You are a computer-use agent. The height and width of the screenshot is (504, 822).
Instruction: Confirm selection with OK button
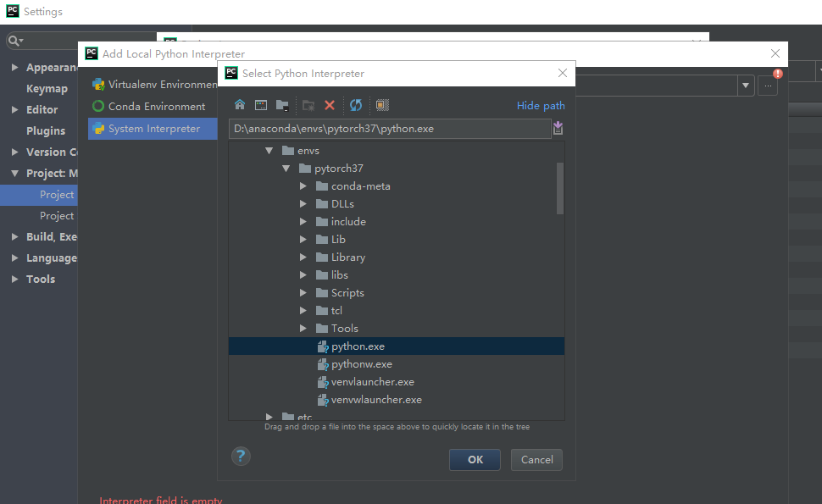click(475, 459)
